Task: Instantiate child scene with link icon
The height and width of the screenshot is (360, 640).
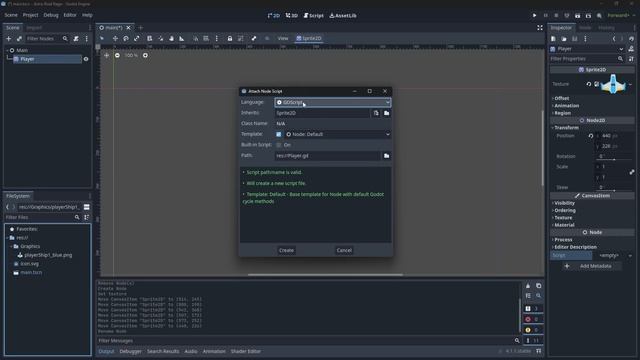Action: pyautogui.click(x=19, y=39)
